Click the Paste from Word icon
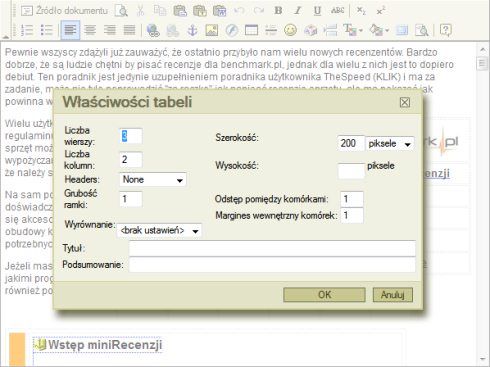 [x=220, y=11]
